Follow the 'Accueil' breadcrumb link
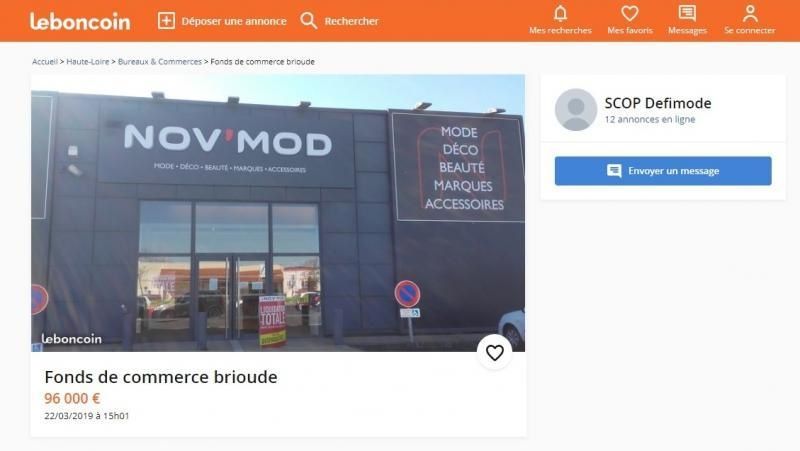This screenshot has width=800, height=451. click(x=45, y=62)
